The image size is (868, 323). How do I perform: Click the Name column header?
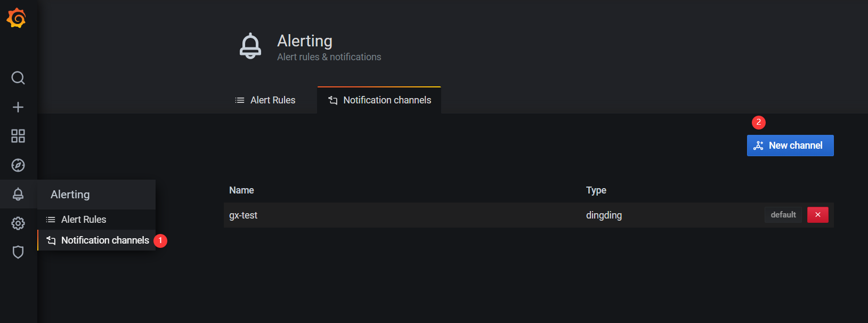pos(241,190)
